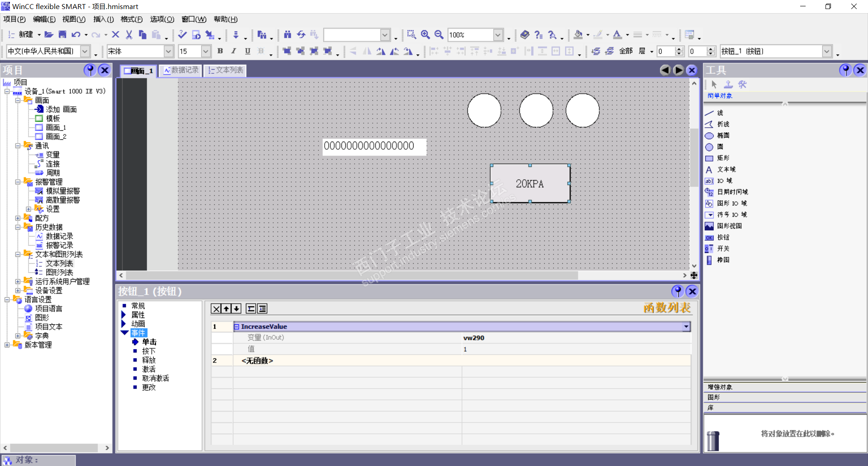Move function down with arrow icon
Screen dimensions: 868x466
(x=236, y=309)
